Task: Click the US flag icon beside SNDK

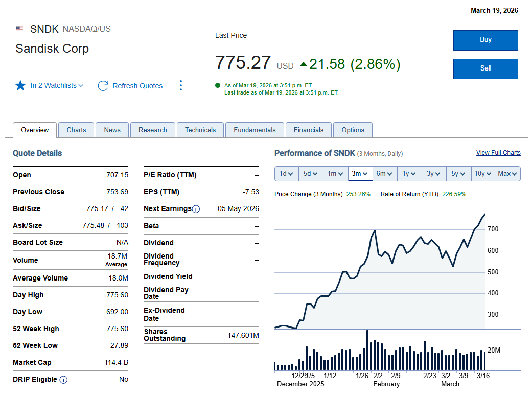Action: coord(19,29)
